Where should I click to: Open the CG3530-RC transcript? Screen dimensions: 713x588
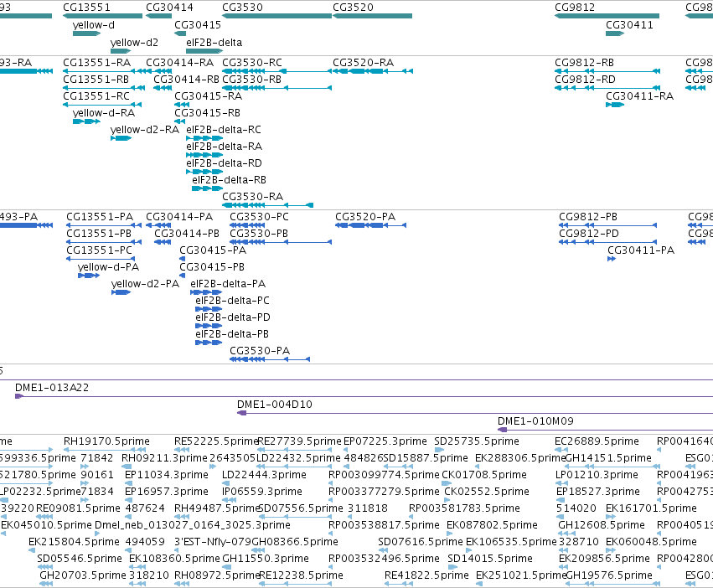pos(277,71)
